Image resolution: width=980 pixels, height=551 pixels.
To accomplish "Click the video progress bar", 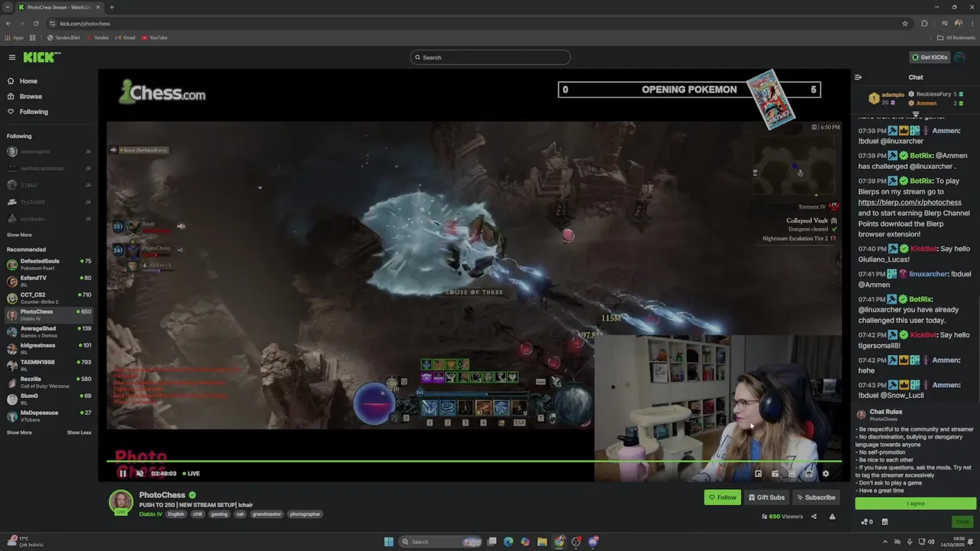I will [474, 461].
